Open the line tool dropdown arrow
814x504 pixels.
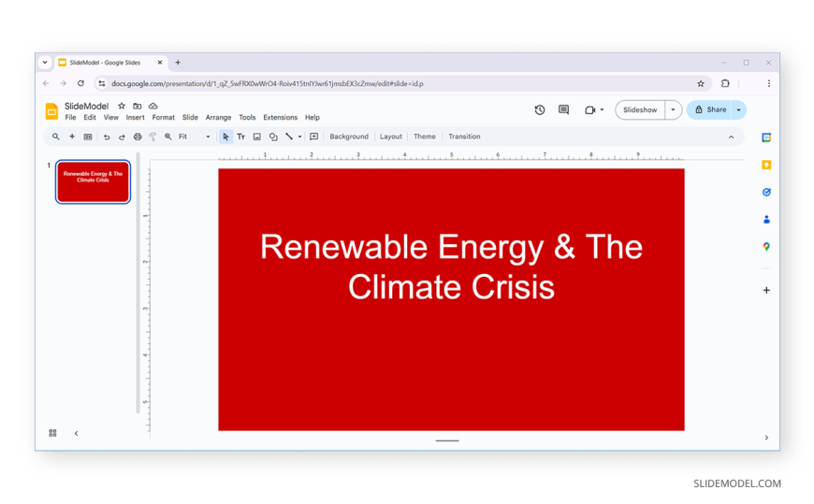pos(299,137)
